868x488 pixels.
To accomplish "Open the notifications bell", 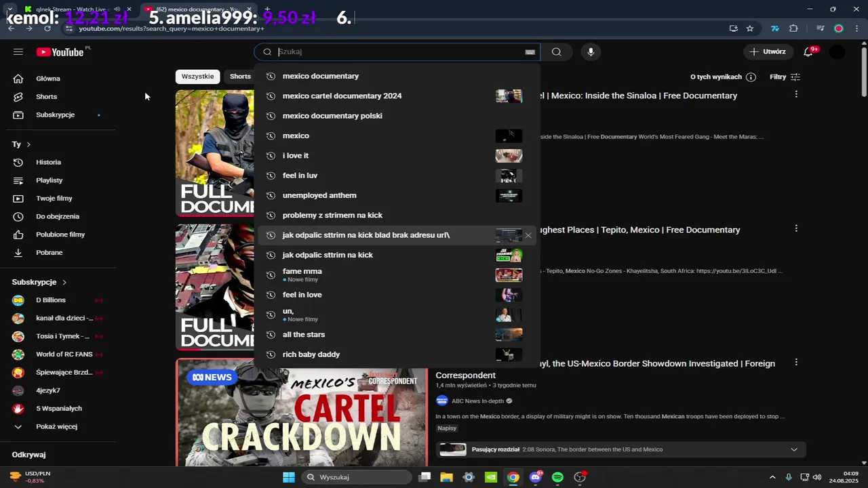I will [808, 52].
